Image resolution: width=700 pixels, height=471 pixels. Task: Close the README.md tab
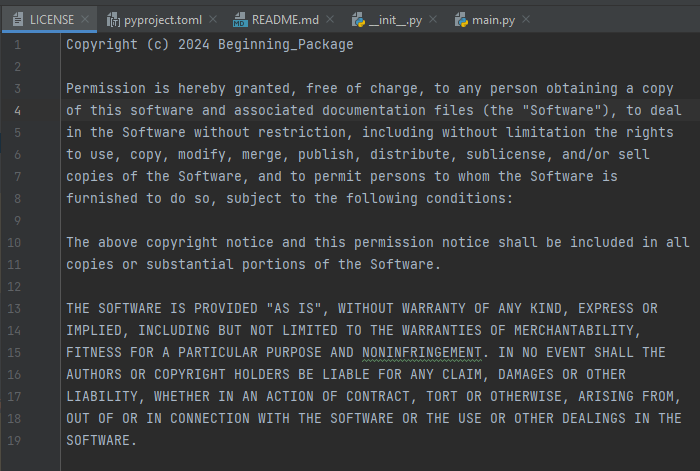[x=330, y=19]
